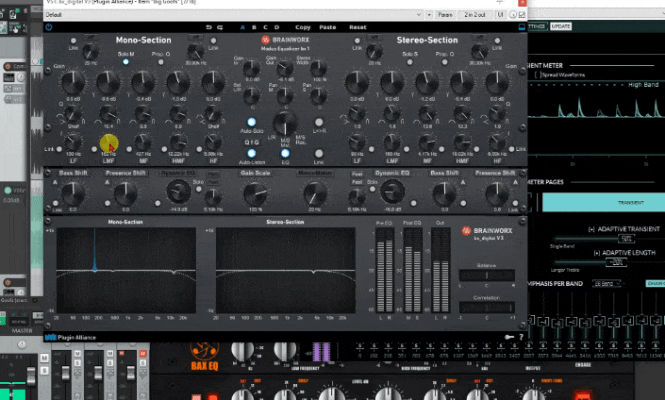Click the question mark help icon
This screenshot has width=665, height=400.
tap(522, 335)
